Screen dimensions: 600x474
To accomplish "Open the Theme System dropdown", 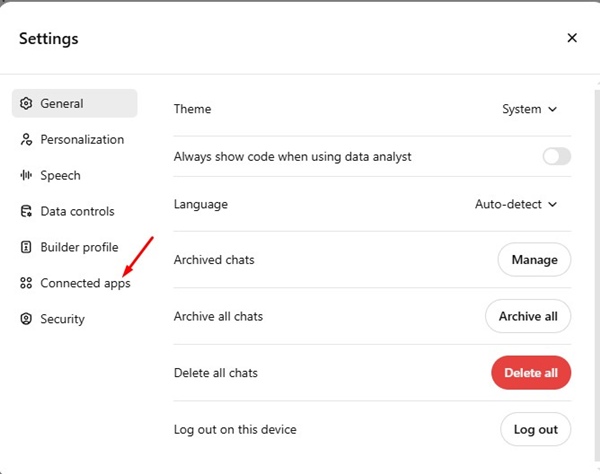I will [x=529, y=109].
